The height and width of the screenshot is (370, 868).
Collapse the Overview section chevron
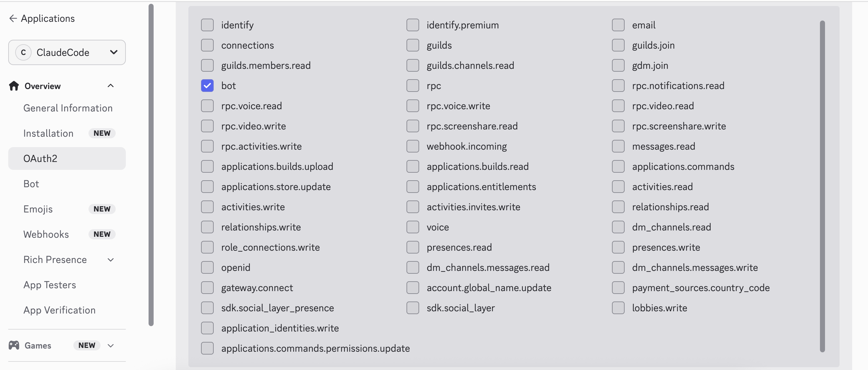111,86
